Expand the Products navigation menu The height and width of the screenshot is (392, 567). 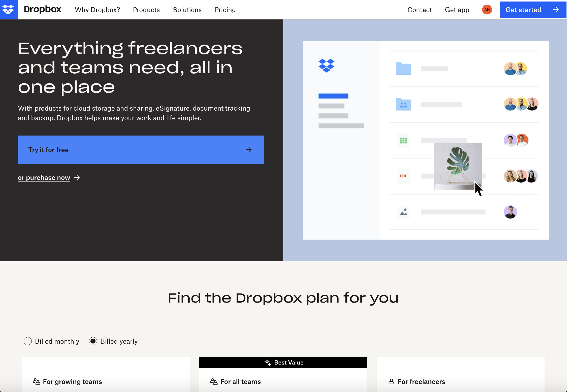click(146, 10)
